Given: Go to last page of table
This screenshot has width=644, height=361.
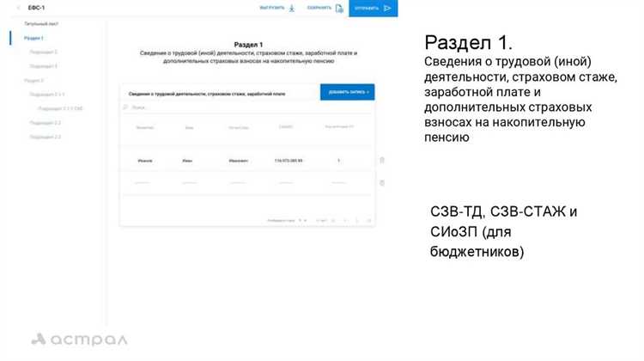Looking at the screenshot, I should pos(369,221).
